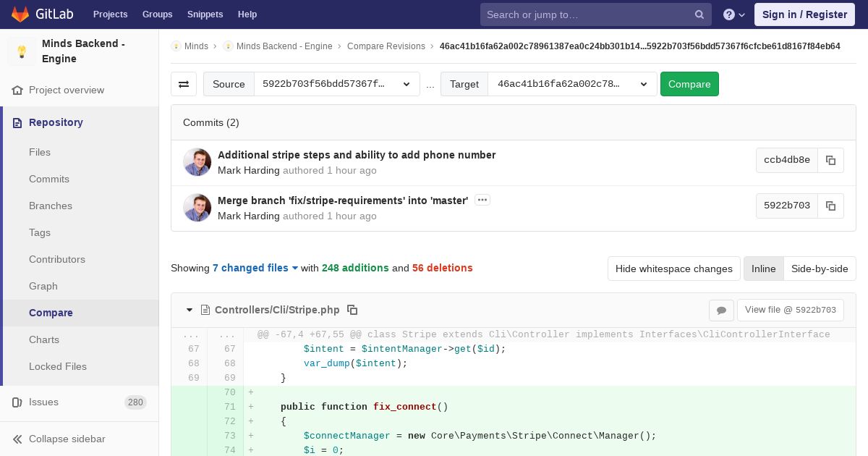This screenshot has width=868, height=456.
Task: Click commit hash ccb4db8e
Action: point(787,160)
